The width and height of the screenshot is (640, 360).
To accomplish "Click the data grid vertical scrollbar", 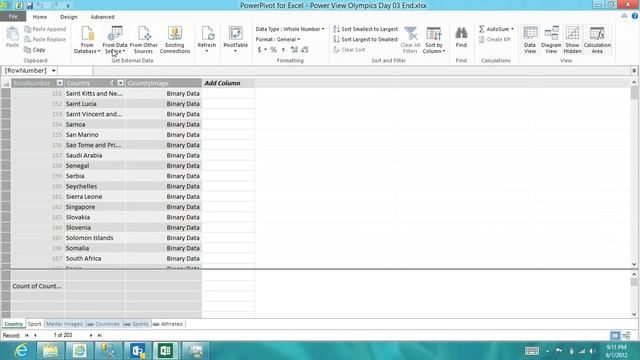I will pyautogui.click(x=634, y=173).
